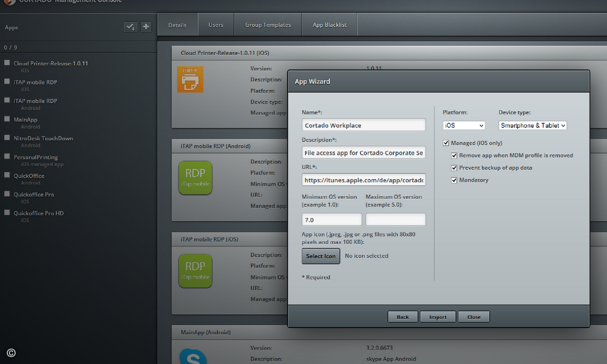The height and width of the screenshot is (364, 607).
Task: Click the iTAP mobile RDP (Android) green icon
Action: coord(195,178)
